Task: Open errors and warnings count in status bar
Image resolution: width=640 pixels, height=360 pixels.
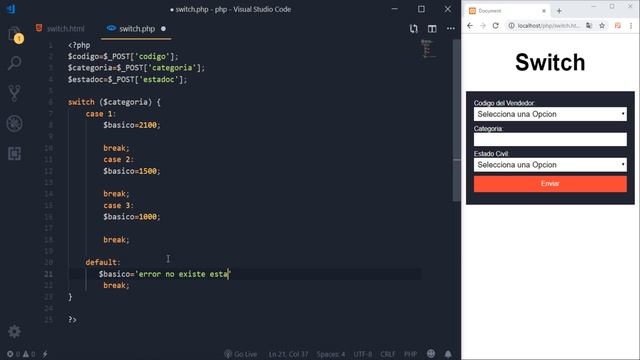Action: point(21,354)
